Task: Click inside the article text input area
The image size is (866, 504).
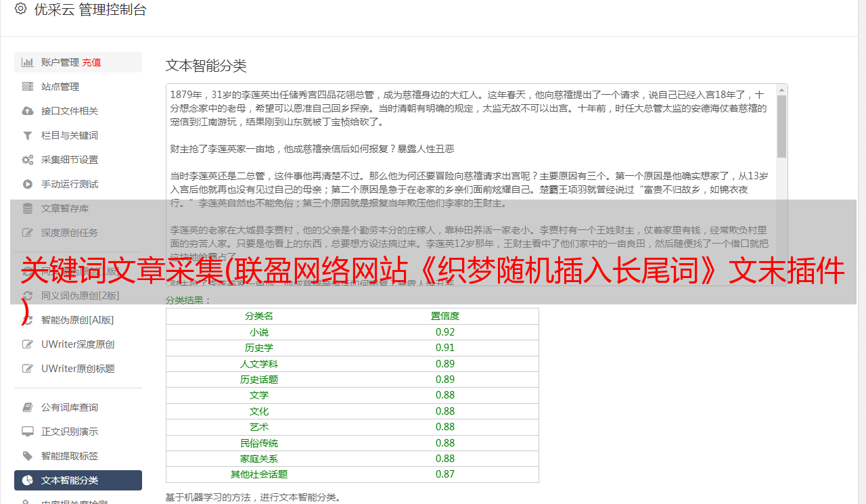Action: click(x=471, y=185)
